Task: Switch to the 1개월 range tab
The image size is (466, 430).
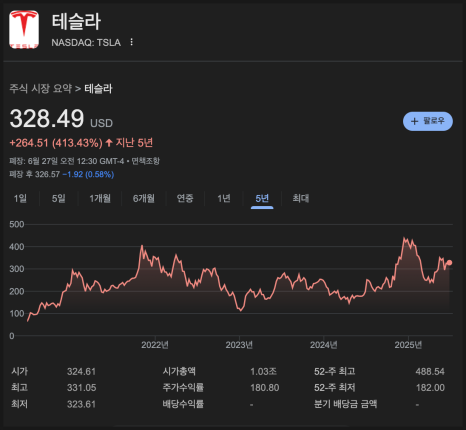Action: pyautogui.click(x=100, y=199)
